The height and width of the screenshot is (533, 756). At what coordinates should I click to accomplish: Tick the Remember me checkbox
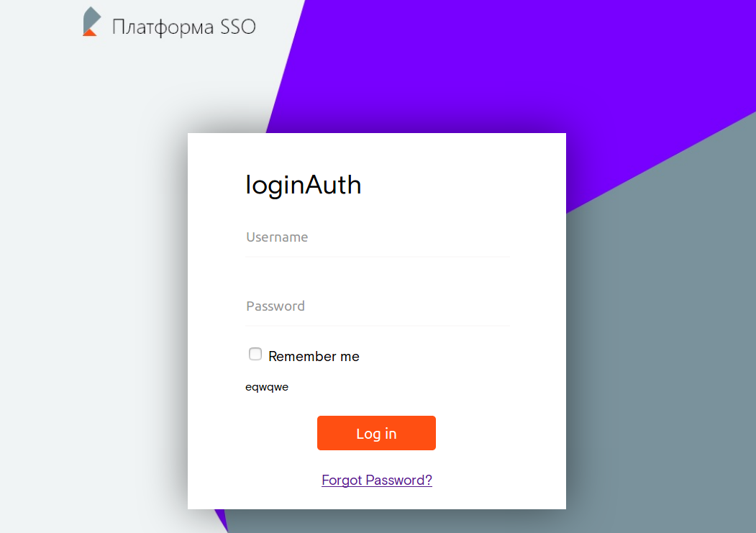coord(255,354)
